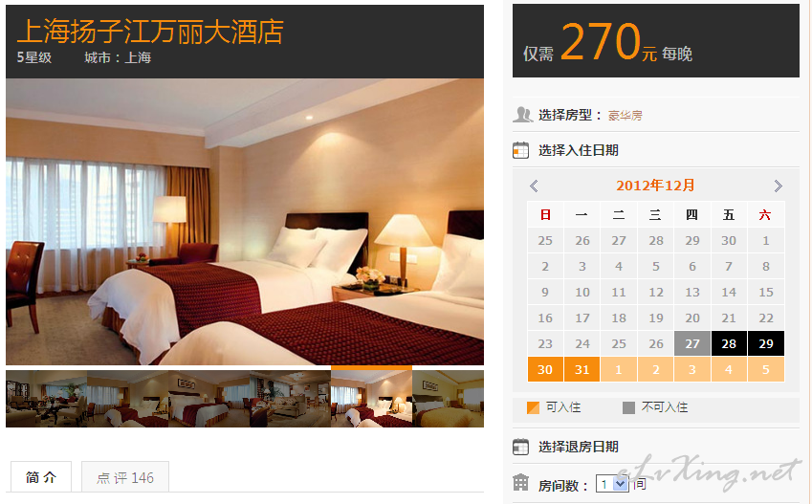Go to next month in calendar
This screenshot has width=812, height=504.
click(778, 186)
